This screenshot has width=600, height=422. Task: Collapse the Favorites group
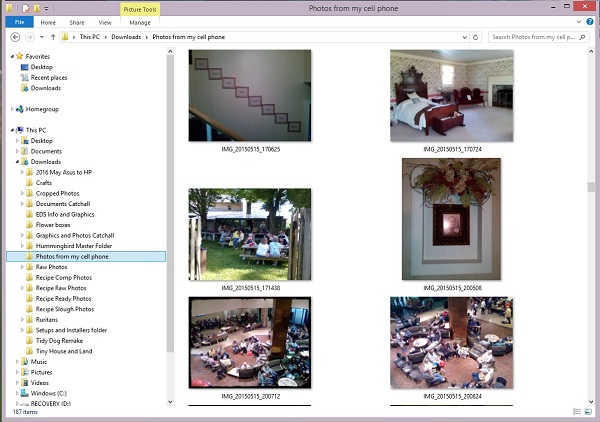pos(12,57)
